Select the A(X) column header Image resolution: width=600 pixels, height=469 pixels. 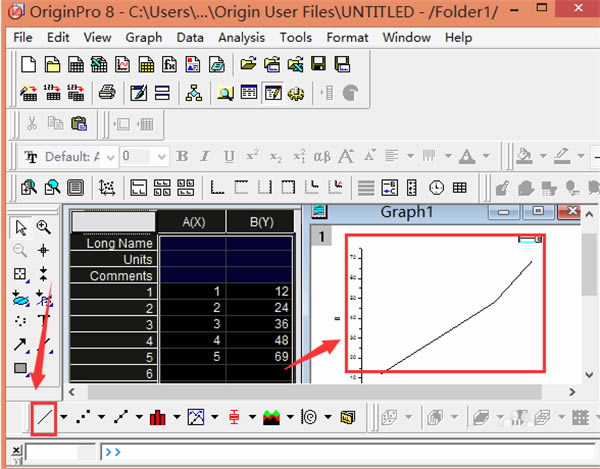pyautogui.click(x=193, y=222)
